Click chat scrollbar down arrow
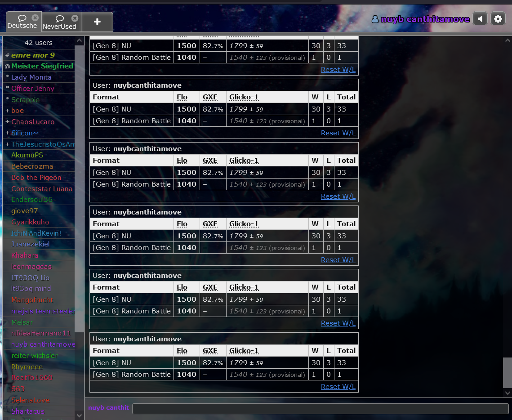 508,393
